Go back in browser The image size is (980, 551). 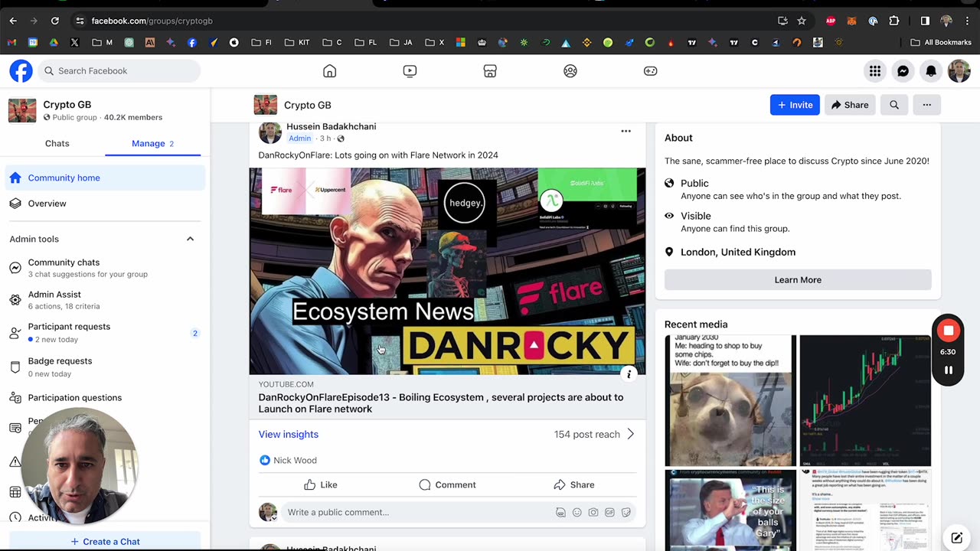click(x=13, y=21)
